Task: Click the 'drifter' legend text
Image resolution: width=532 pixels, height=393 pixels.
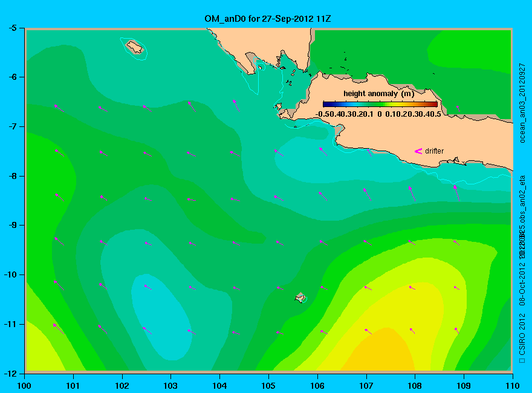Action: point(434,151)
